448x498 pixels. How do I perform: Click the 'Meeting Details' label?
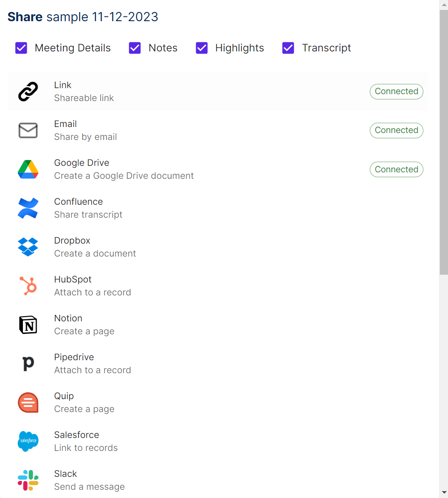click(73, 48)
